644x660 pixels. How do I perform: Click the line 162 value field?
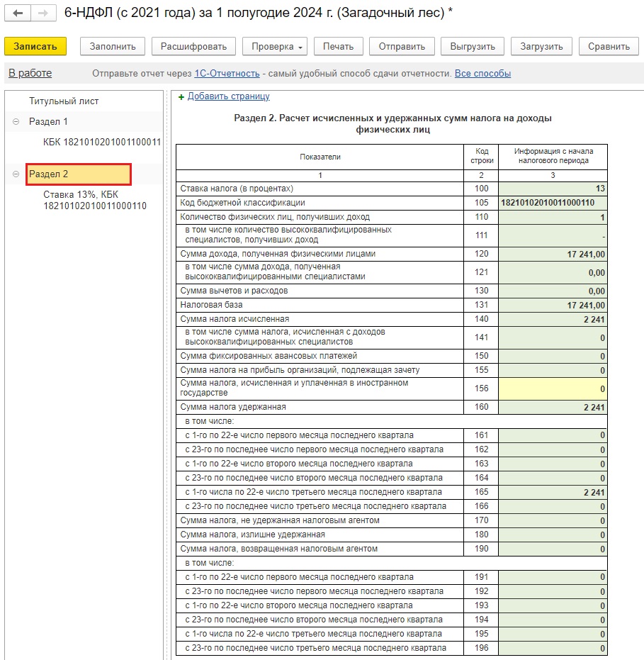pos(553,449)
